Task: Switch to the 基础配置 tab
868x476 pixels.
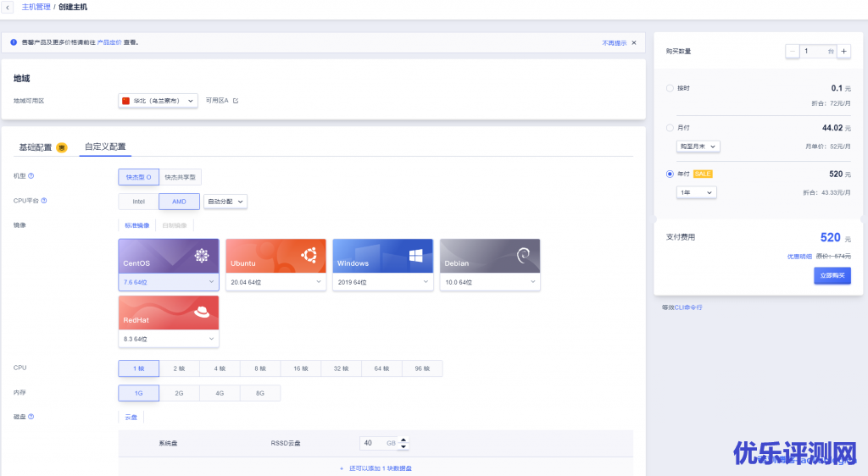Action: coord(36,147)
